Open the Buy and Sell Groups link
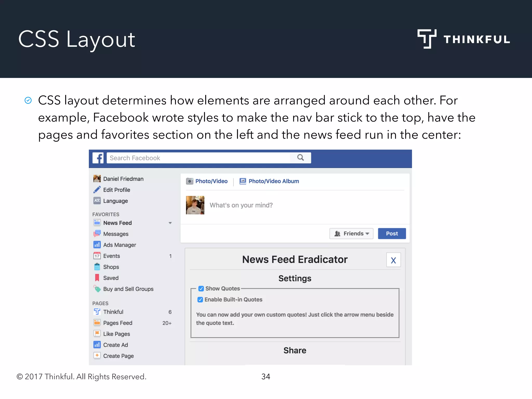Screen dimensions: 532x399 [x=128, y=289]
